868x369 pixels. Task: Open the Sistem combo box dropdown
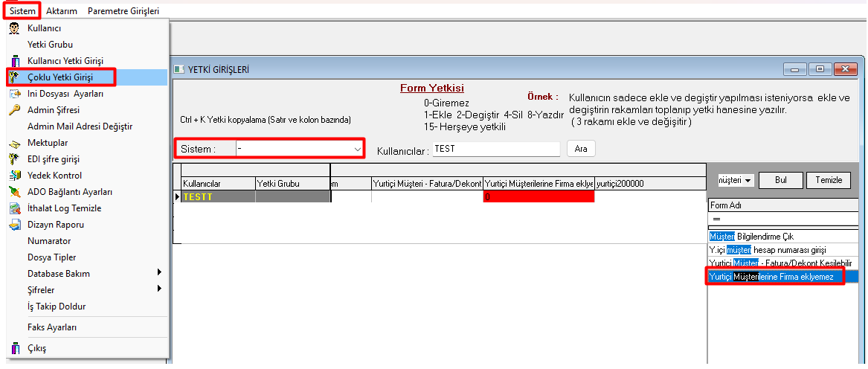click(x=356, y=149)
